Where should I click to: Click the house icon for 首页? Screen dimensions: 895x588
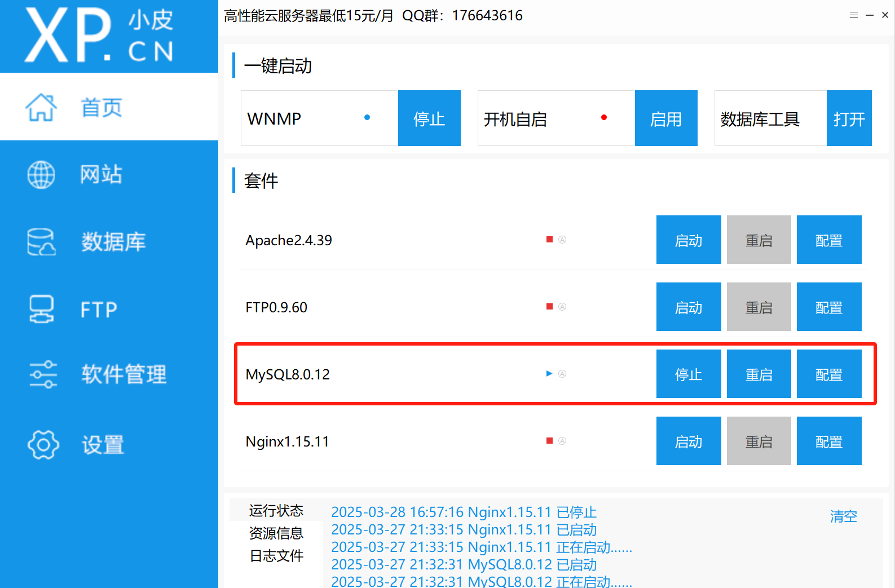point(41,107)
